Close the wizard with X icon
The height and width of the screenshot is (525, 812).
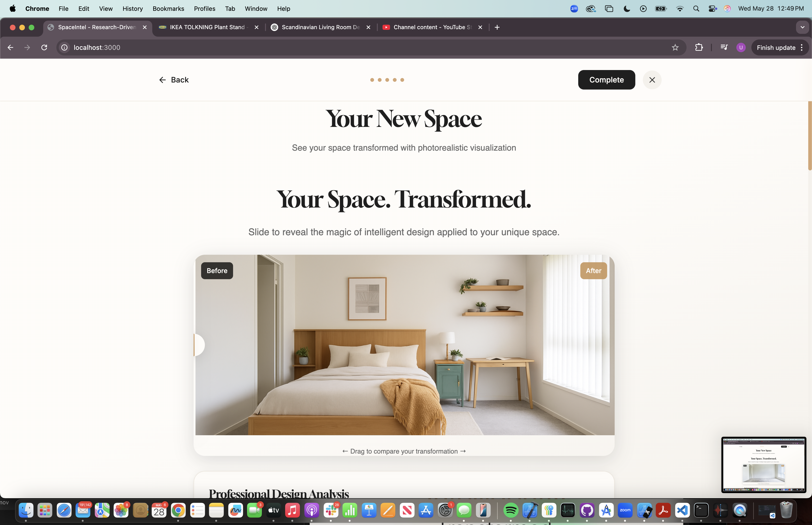pyautogui.click(x=652, y=80)
